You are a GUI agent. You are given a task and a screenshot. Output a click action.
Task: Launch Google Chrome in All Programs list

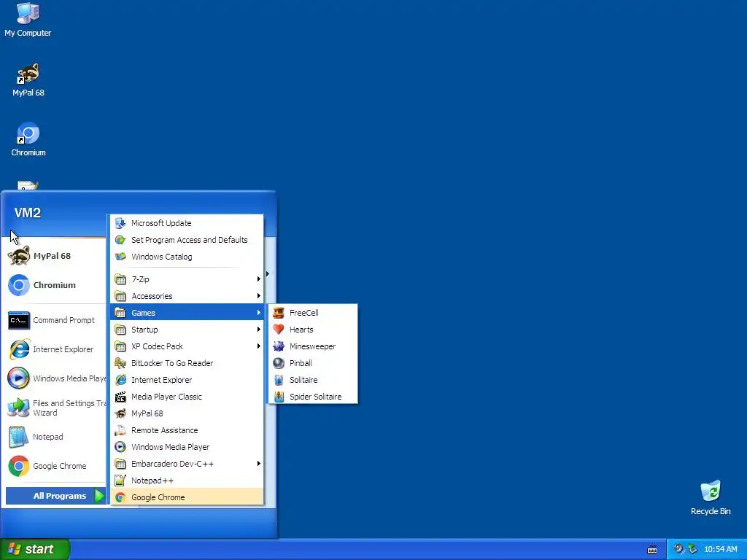pos(187,497)
